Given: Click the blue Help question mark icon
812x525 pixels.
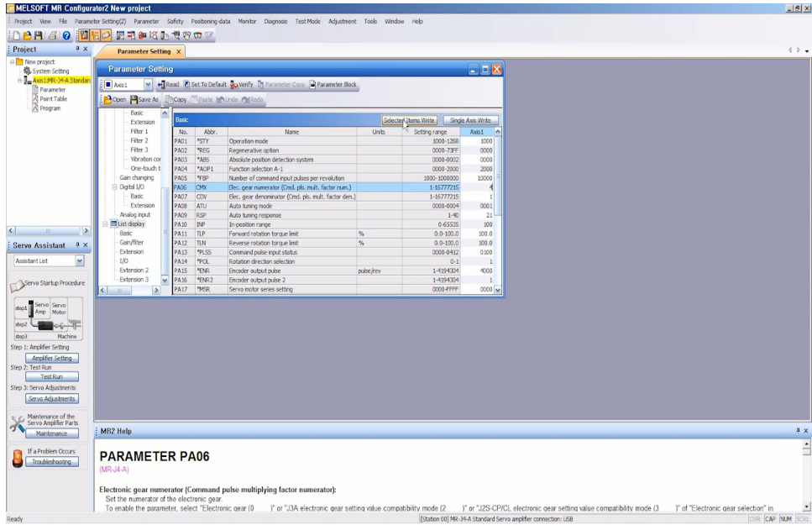Looking at the screenshot, I should pos(65,35).
